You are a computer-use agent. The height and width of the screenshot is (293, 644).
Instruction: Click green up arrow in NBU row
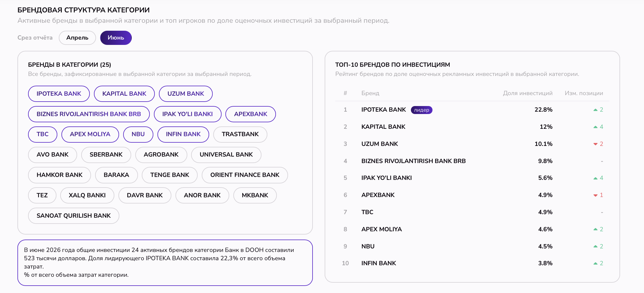coord(596,247)
